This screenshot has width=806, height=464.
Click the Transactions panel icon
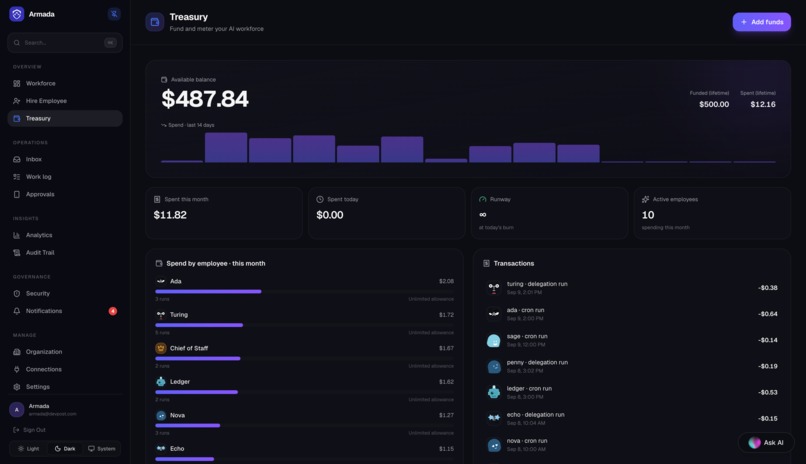[486, 263]
